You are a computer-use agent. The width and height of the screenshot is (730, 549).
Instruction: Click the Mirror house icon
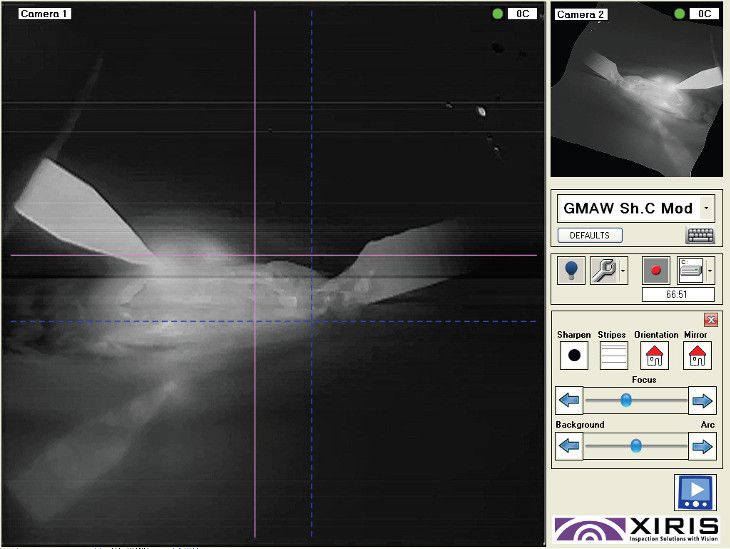(697, 355)
